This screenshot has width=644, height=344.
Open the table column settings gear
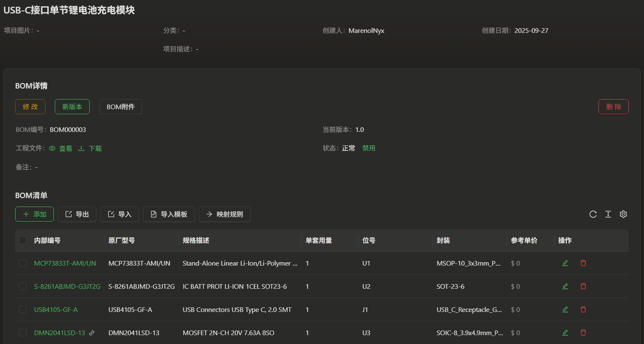(x=623, y=214)
